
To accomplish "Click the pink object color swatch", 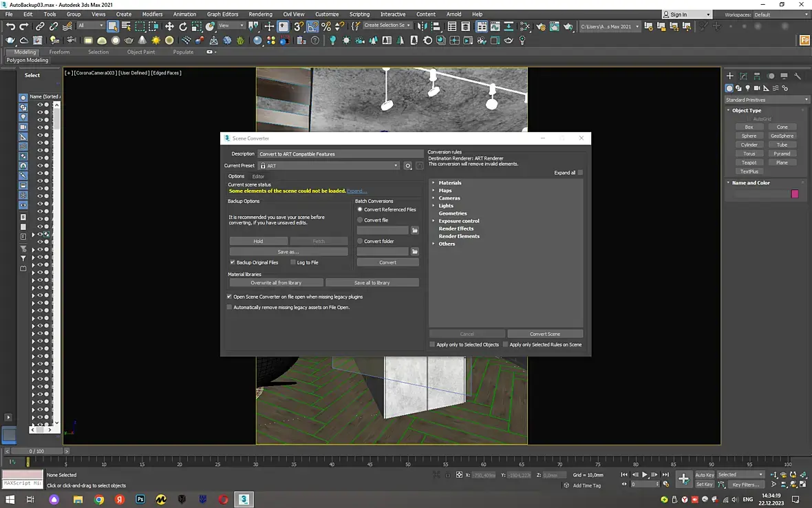I will coord(795,194).
